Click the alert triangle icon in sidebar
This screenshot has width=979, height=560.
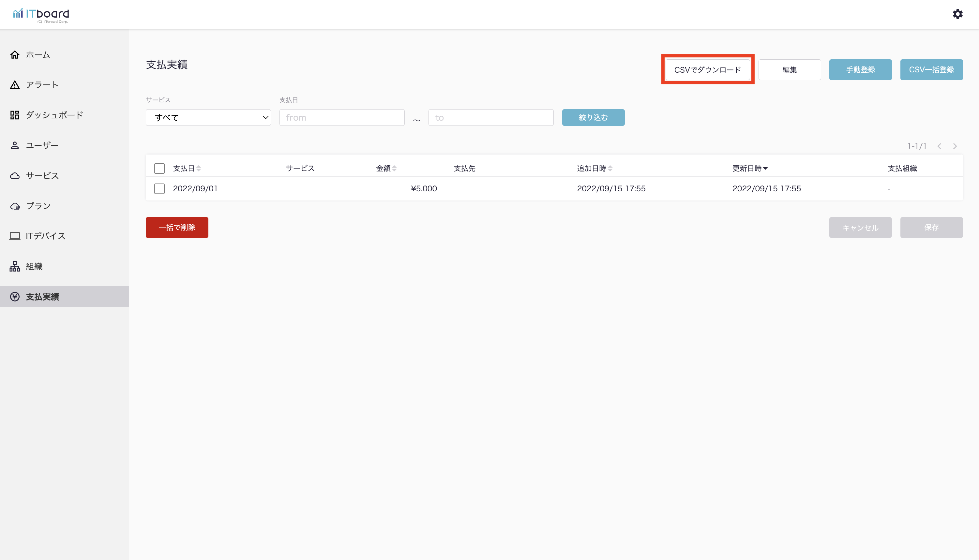15,85
